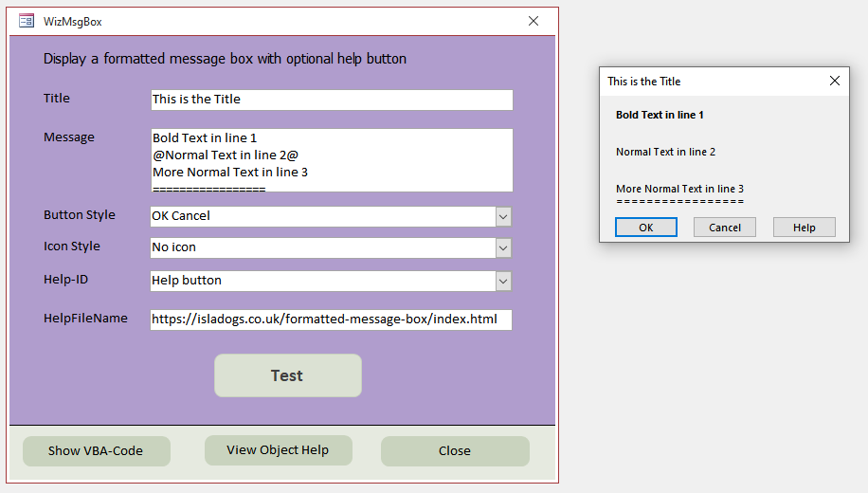Run the Test button
This screenshot has height=493, width=868.
(x=288, y=375)
